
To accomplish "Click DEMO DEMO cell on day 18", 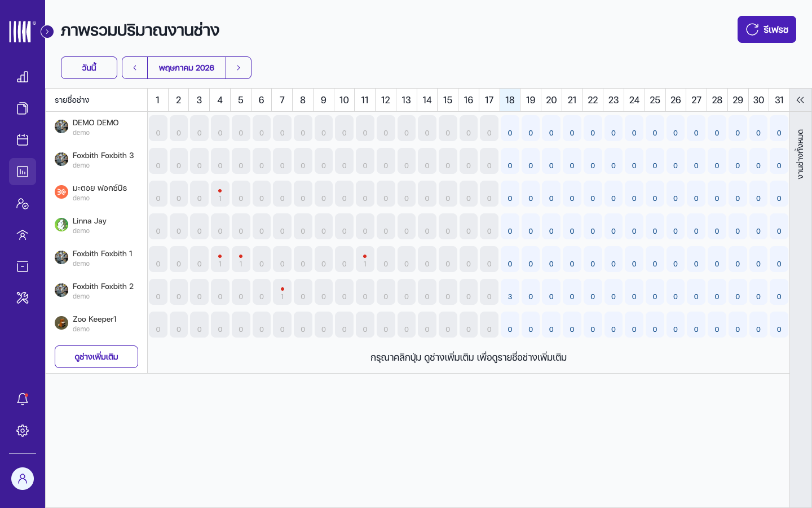I will click(510, 128).
